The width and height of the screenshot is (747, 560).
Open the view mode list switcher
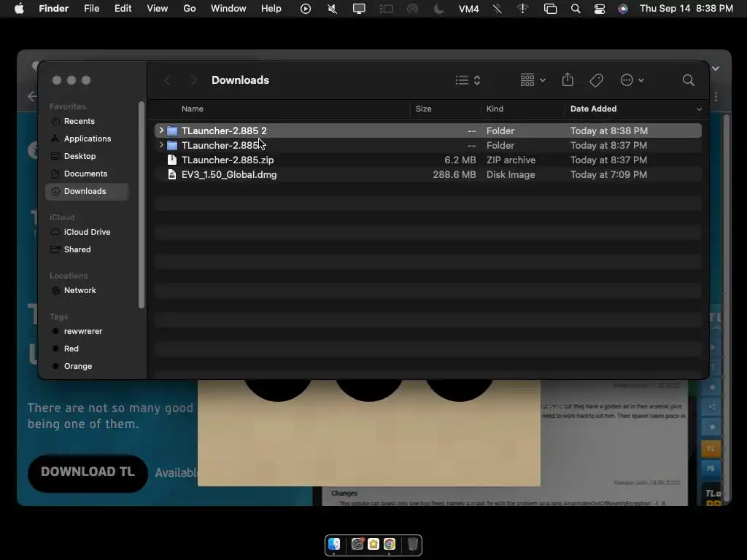(x=468, y=80)
